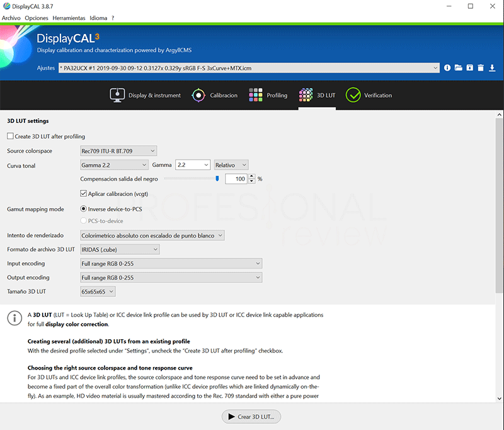Viewport: 504px width, 430px height.
Task: Click Compensacion salida del negro label
Action: point(119,179)
